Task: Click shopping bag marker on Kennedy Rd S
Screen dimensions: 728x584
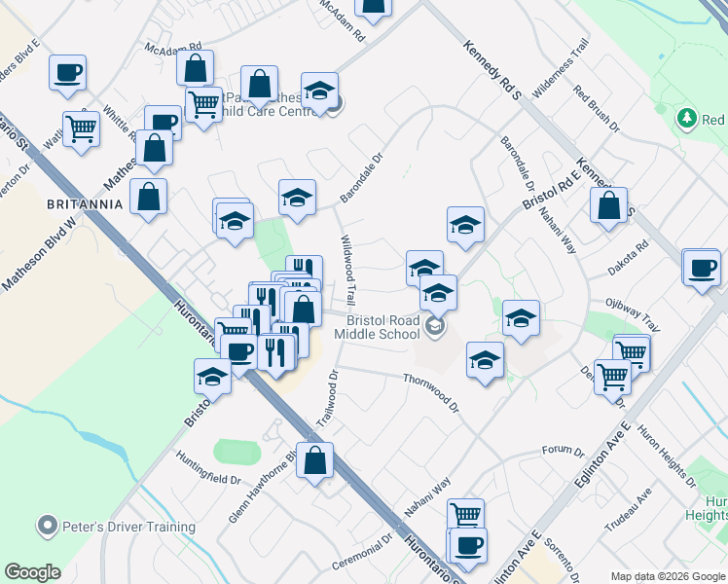Action: (x=608, y=208)
